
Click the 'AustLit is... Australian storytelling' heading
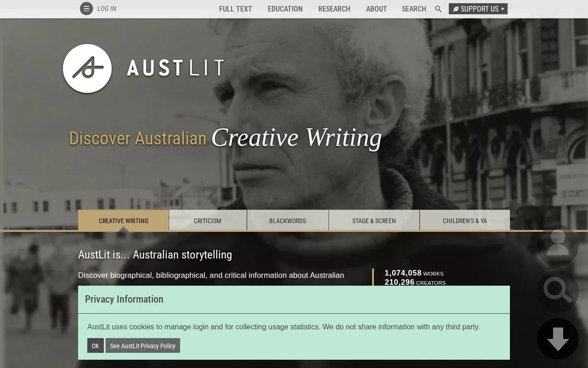point(155,255)
